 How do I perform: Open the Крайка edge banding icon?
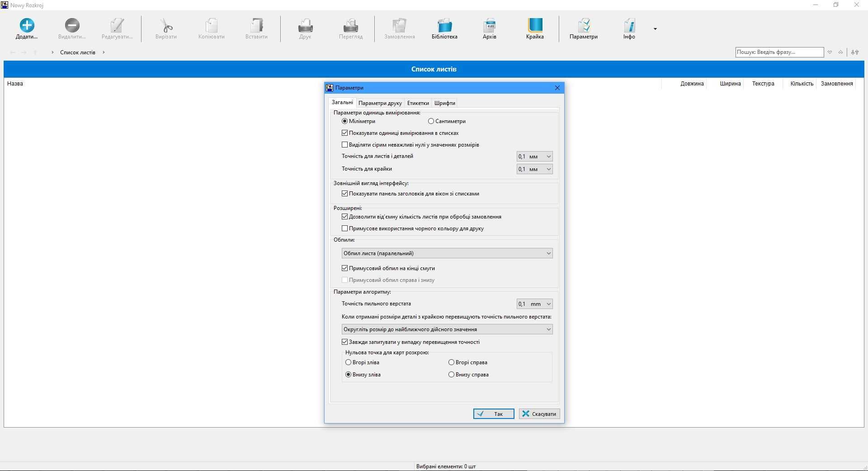click(x=535, y=25)
